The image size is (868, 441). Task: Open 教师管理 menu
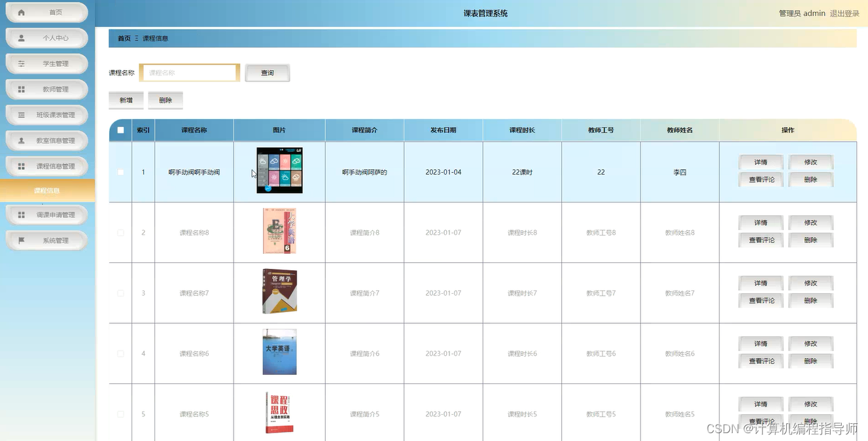click(46, 89)
